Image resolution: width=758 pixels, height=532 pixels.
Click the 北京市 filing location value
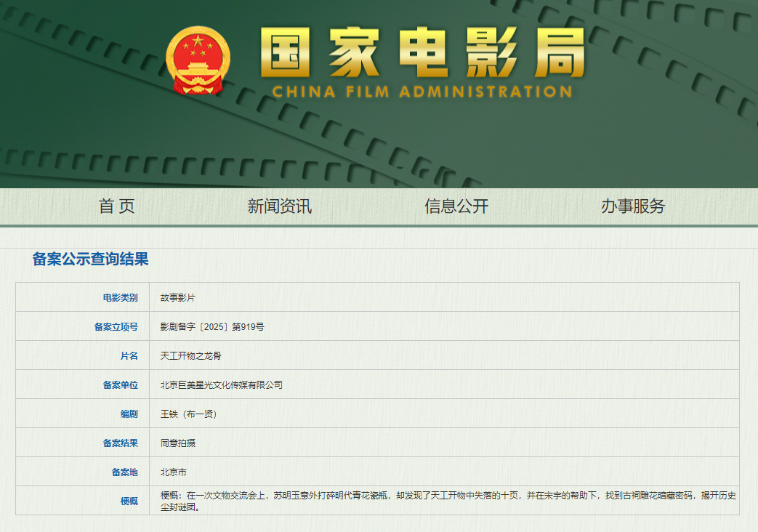coord(174,472)
